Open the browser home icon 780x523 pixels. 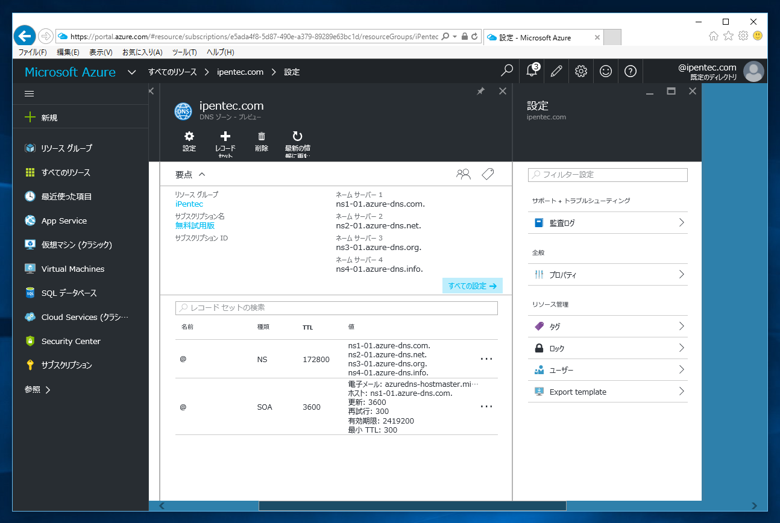coord(713,36)
